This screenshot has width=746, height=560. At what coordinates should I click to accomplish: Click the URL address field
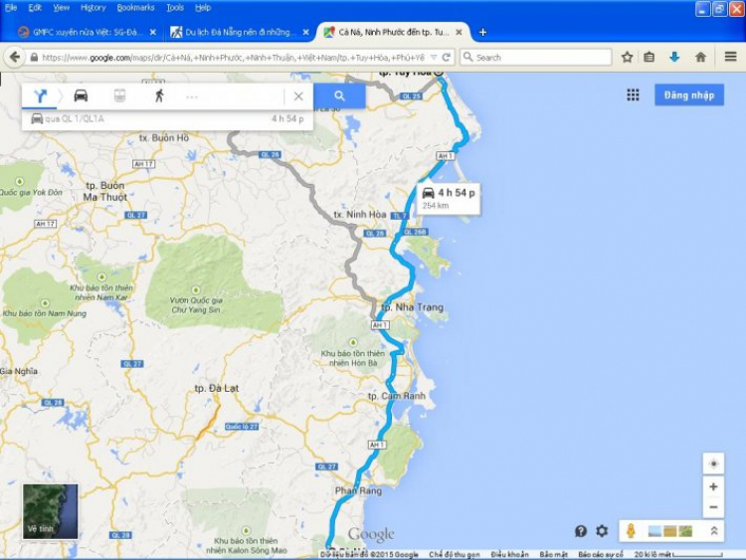[x=233, y=58]
